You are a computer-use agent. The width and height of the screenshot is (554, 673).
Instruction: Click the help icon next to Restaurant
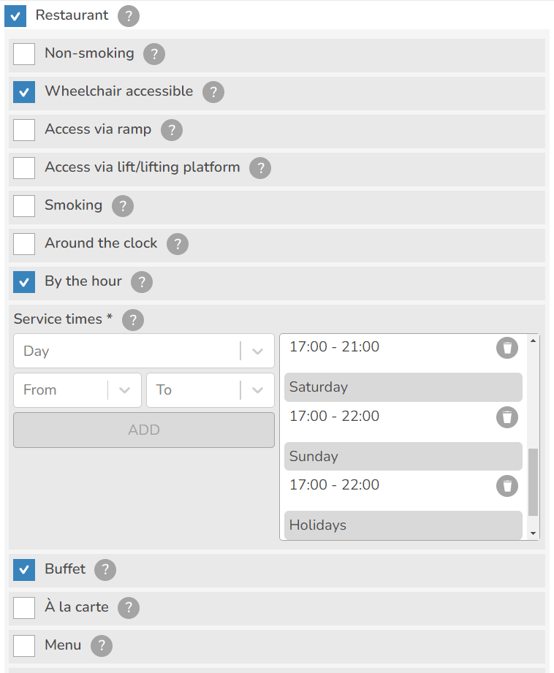pos(129,16)
